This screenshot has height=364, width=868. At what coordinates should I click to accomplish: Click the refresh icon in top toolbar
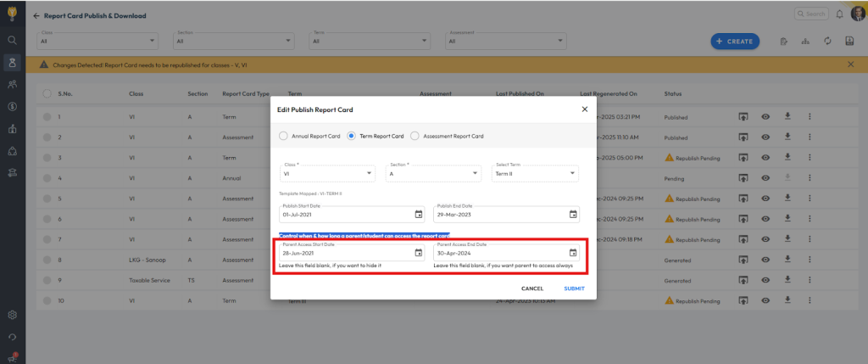826,41
